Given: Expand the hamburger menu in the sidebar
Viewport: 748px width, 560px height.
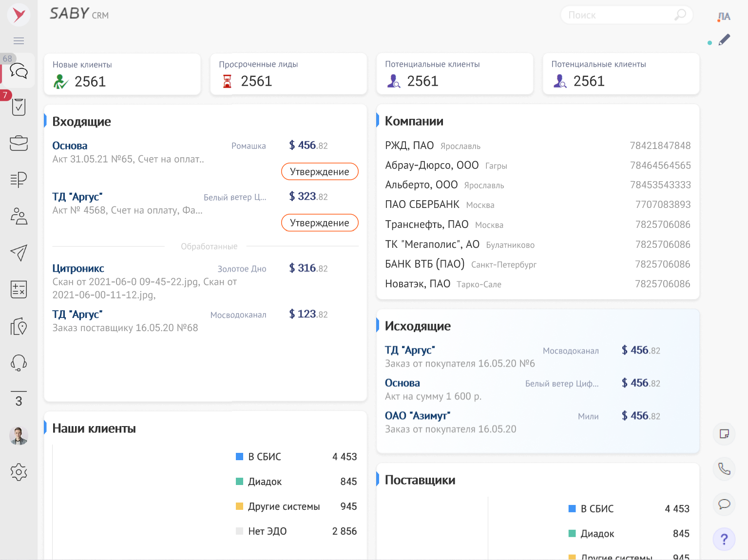Looking at the screenshot, I should (19, 41).
